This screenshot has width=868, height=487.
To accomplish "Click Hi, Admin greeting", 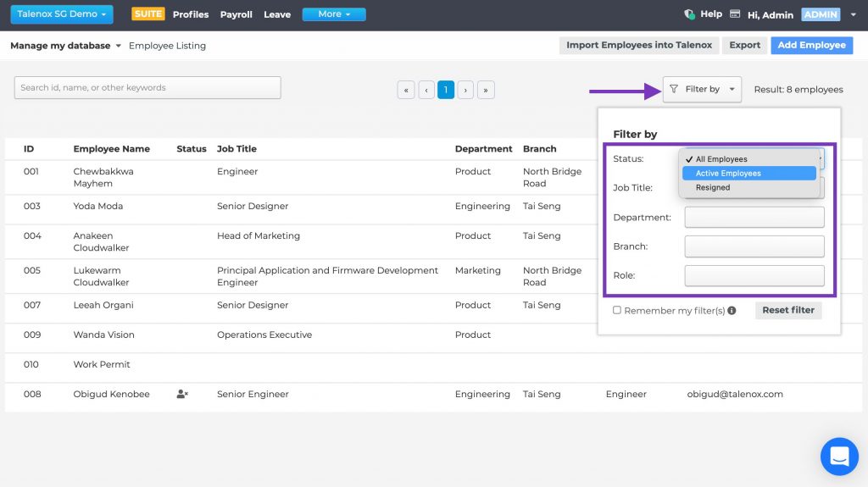I will [x=770, y=15].
